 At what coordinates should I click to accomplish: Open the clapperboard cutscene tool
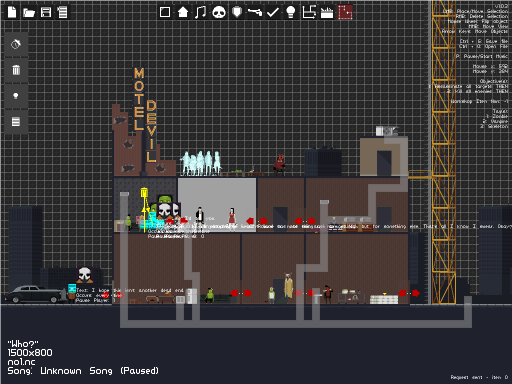[x=327, y=13]
